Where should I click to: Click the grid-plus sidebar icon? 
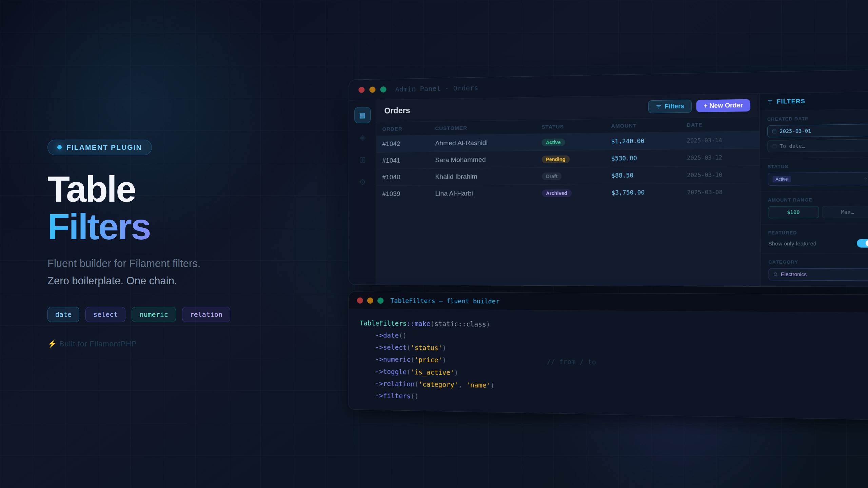362,160
